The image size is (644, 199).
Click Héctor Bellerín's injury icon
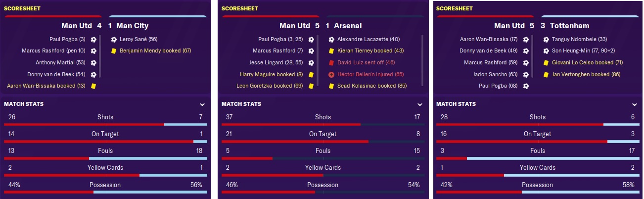[332, 74]
